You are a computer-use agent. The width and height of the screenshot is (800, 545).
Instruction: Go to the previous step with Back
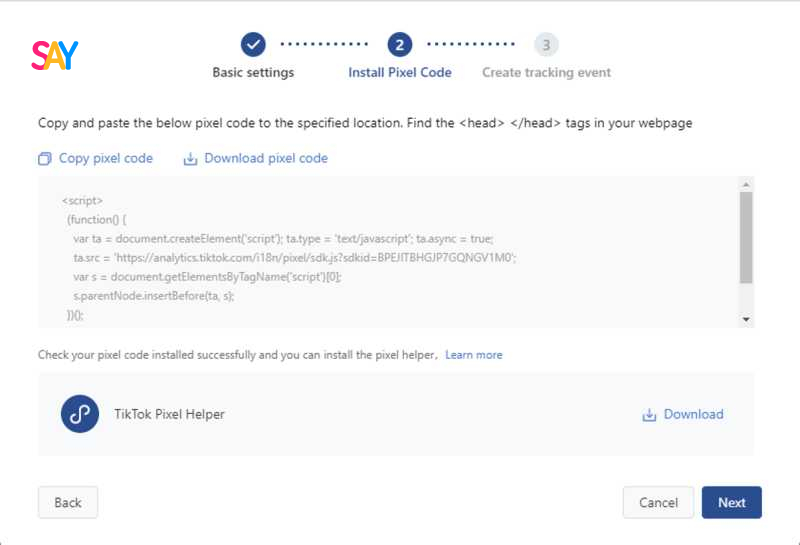tap(68, 503)
